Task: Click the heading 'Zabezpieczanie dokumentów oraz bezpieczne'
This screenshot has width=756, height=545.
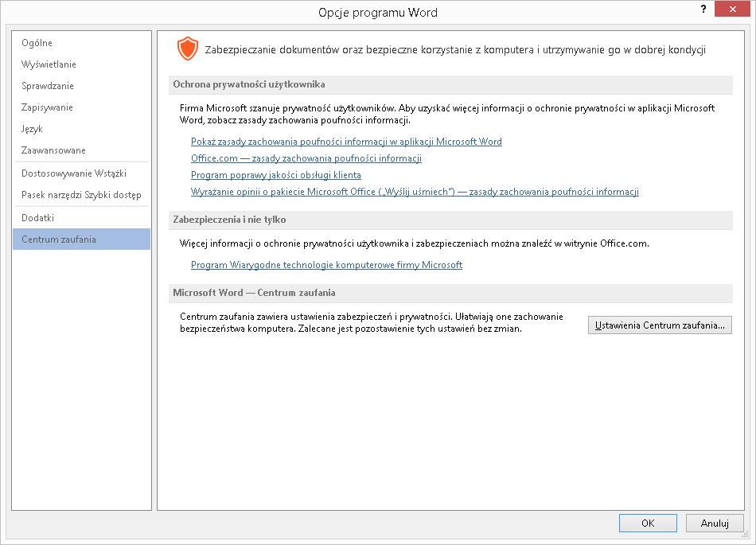Action: click(x=455, y=49)
